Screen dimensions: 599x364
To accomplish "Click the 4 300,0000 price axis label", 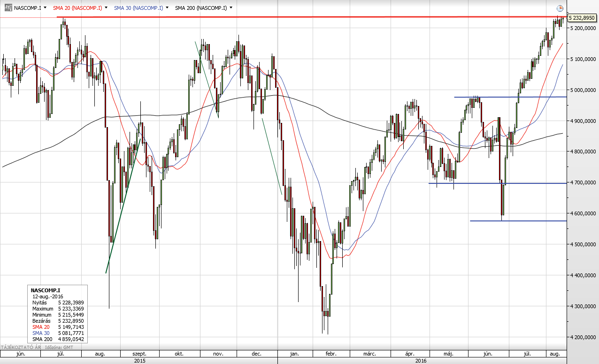I will tap(582, 306).
